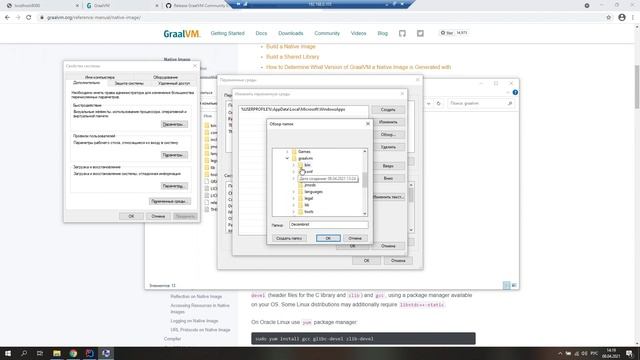Click Удалить in the edit variable dialog

point(388,147)
